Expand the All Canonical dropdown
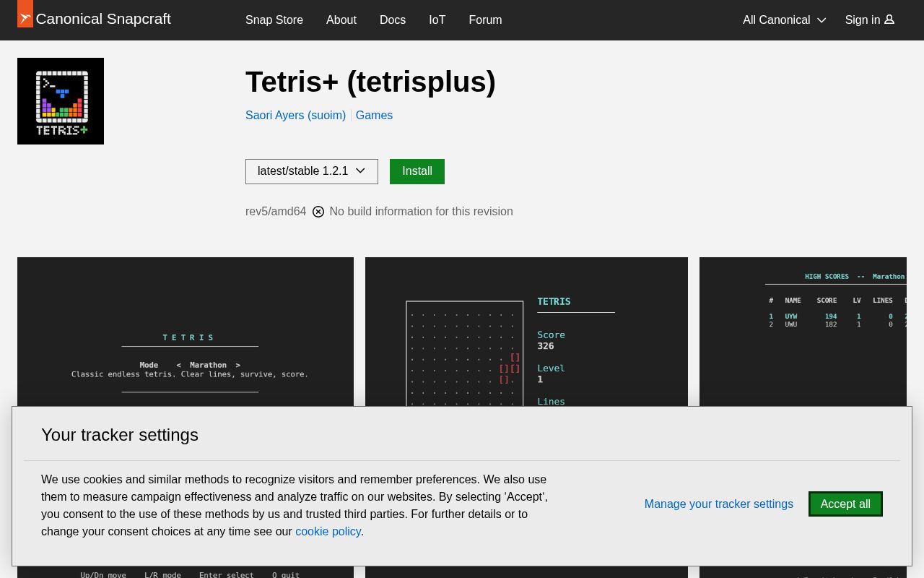The height and width of the screenshot is (578, 924). pos(784,20)
